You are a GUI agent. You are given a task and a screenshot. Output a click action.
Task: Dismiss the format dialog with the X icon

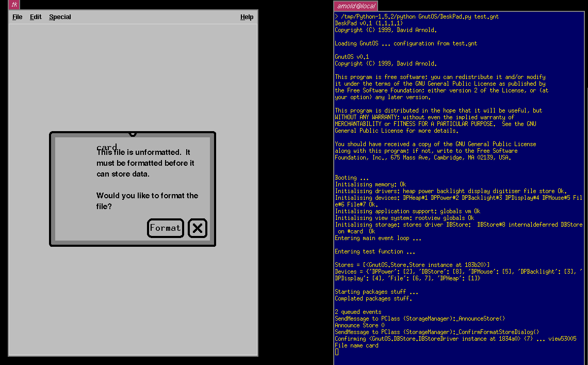[198, 228]
